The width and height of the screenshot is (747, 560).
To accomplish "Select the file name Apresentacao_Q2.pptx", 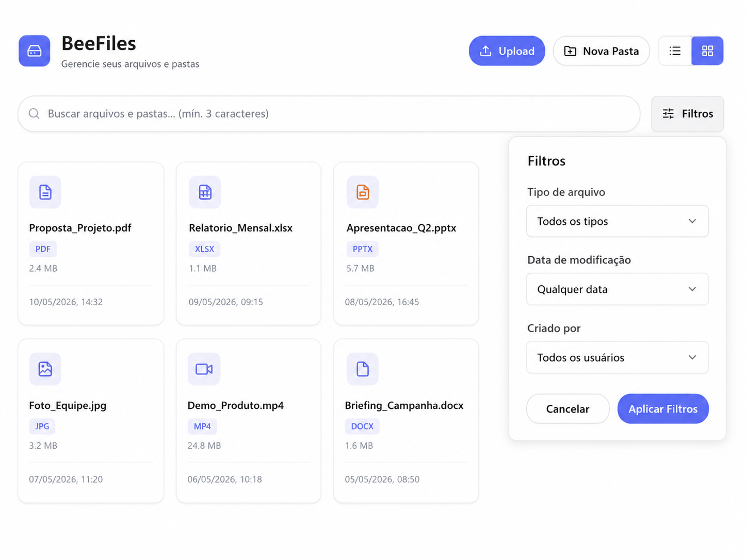I will (401, 228).
